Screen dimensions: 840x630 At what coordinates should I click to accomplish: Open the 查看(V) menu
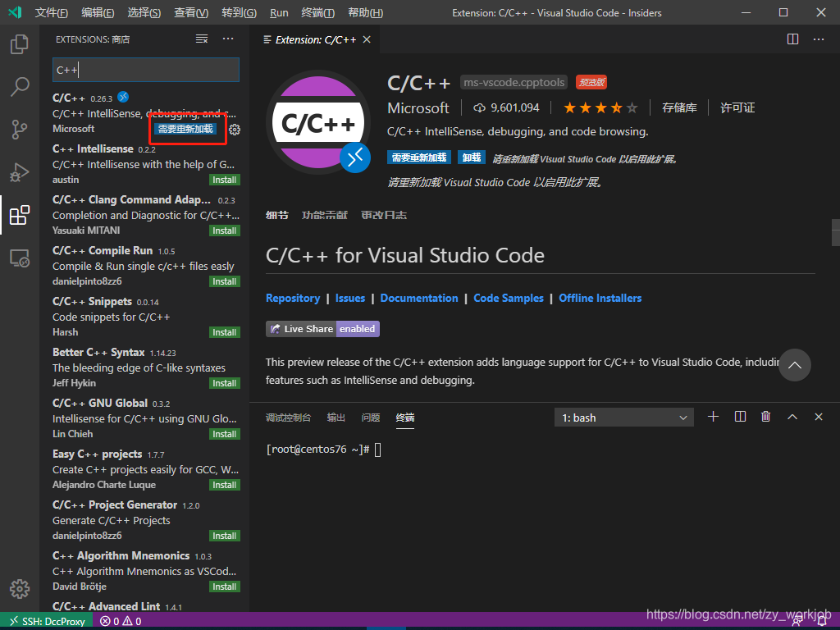191,12
